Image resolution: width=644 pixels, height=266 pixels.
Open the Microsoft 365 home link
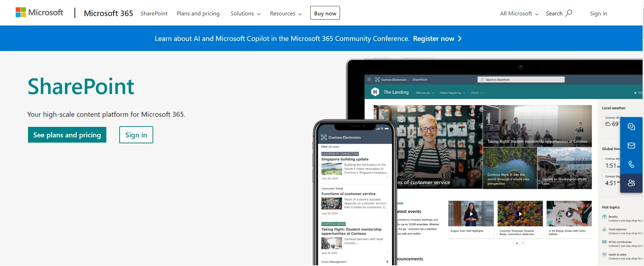coord(108,13)
